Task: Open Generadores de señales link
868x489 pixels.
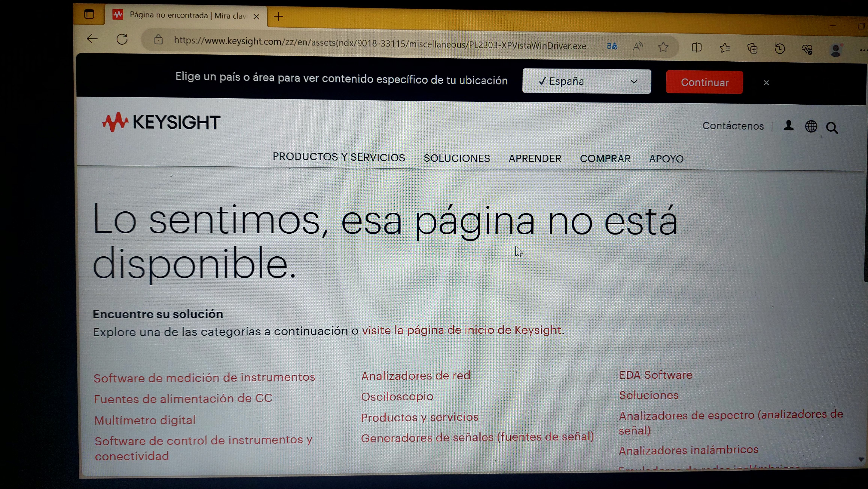Action: click(477, 437)
